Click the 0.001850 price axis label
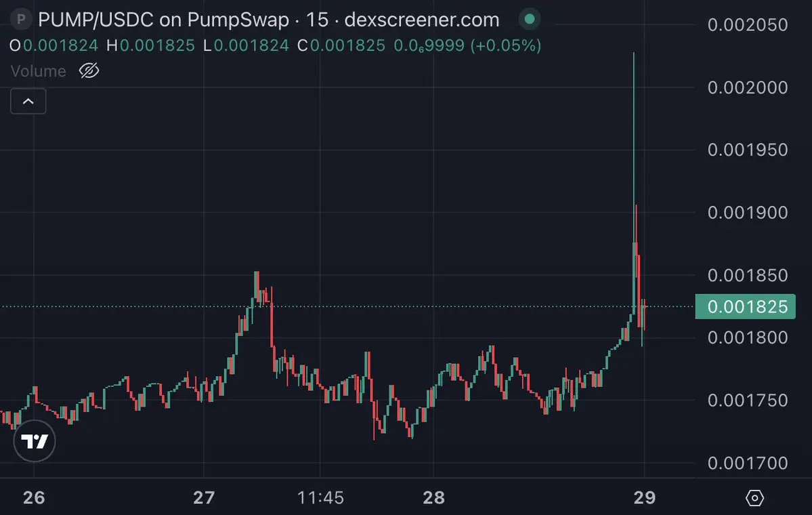 click(747, 275)
